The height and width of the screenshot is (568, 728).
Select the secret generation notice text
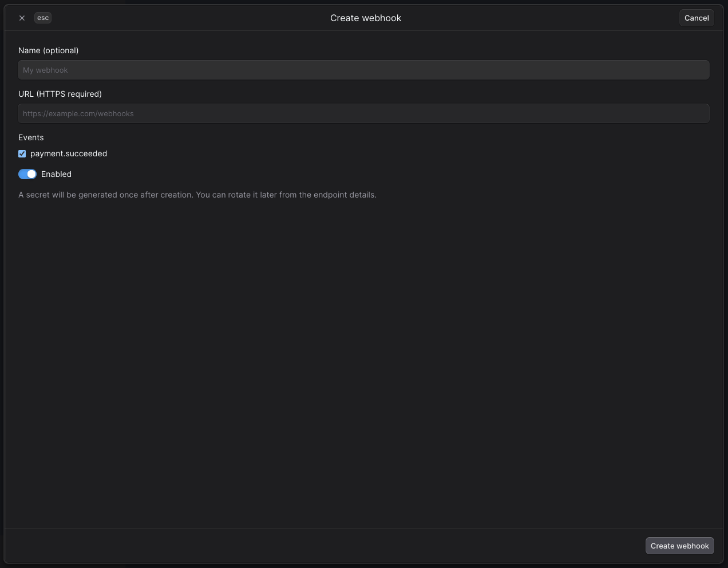click(x=197, y=195)
